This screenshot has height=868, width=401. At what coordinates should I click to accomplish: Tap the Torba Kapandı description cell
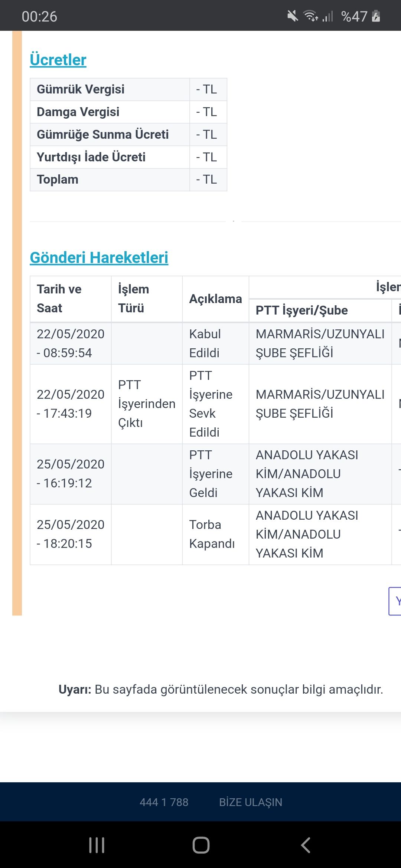pos(212,534)
